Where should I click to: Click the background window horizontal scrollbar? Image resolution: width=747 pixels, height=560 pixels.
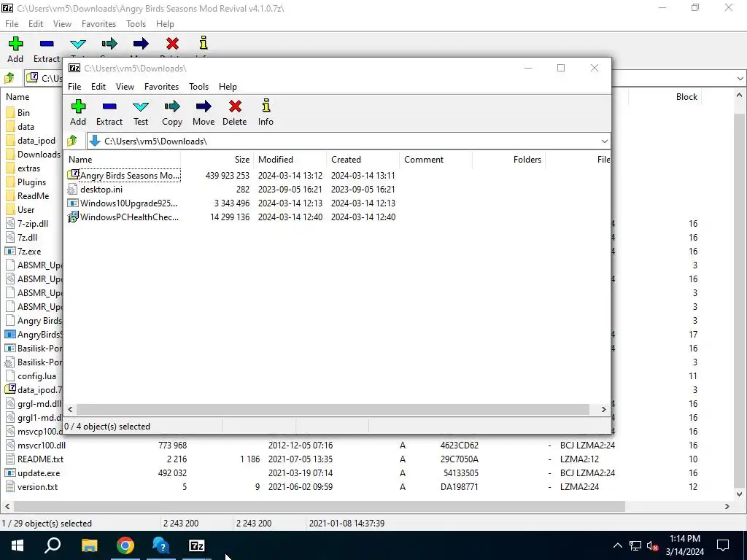[320, 506]
